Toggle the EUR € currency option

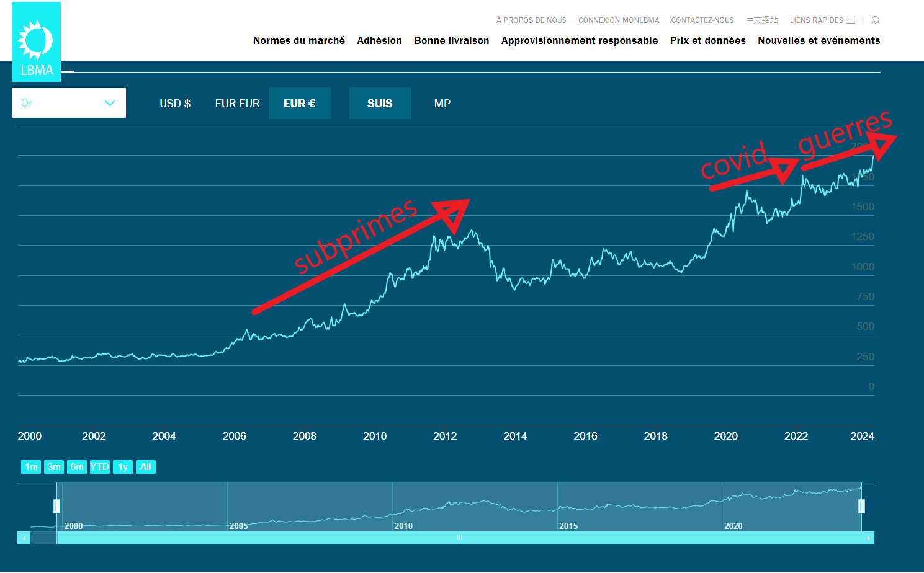pyautogui.click(x=299, y=104)
